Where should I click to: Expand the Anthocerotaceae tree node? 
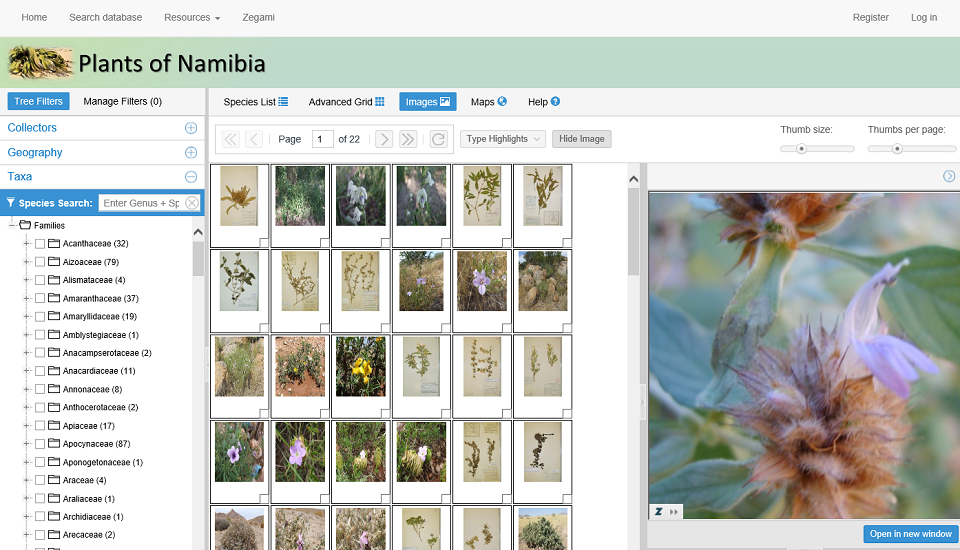(x=26, y=407)
